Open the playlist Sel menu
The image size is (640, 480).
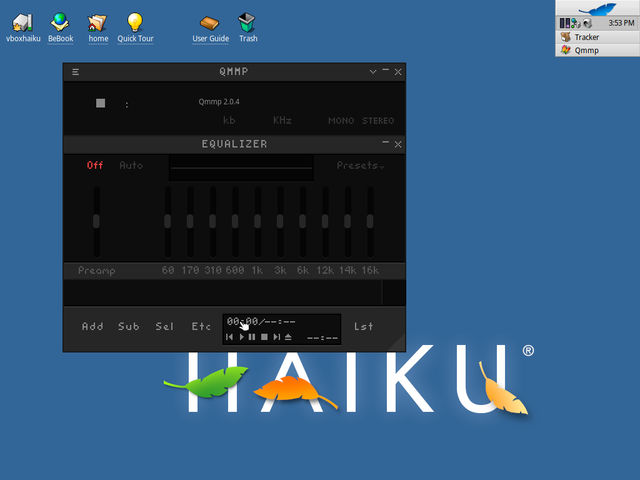click(164, 327)
